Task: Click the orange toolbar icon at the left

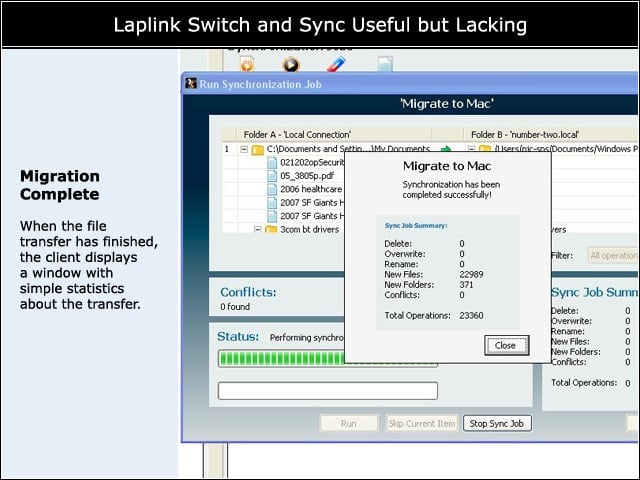Action: (247, 64)
